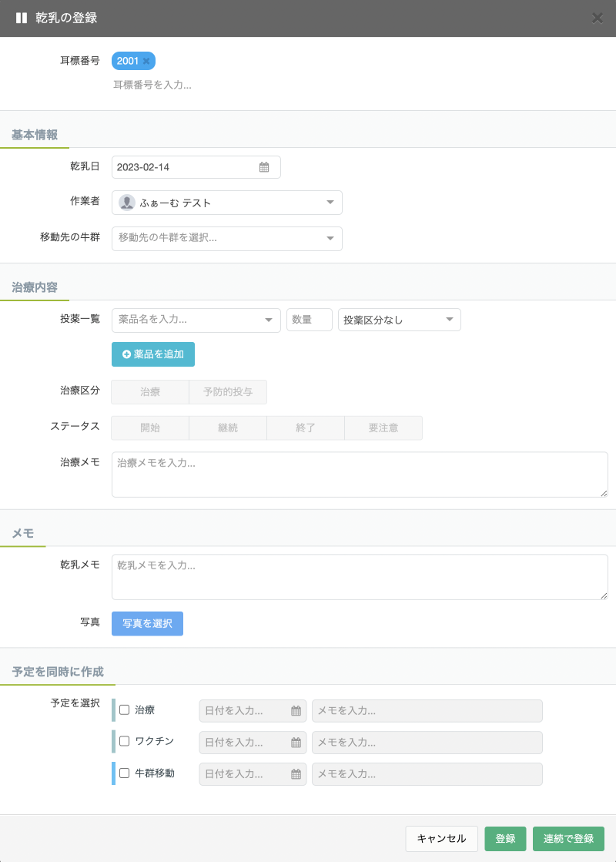Click the メモ section heading
The height and width of the screenshot is (862, 616).
tap(23, 533)
